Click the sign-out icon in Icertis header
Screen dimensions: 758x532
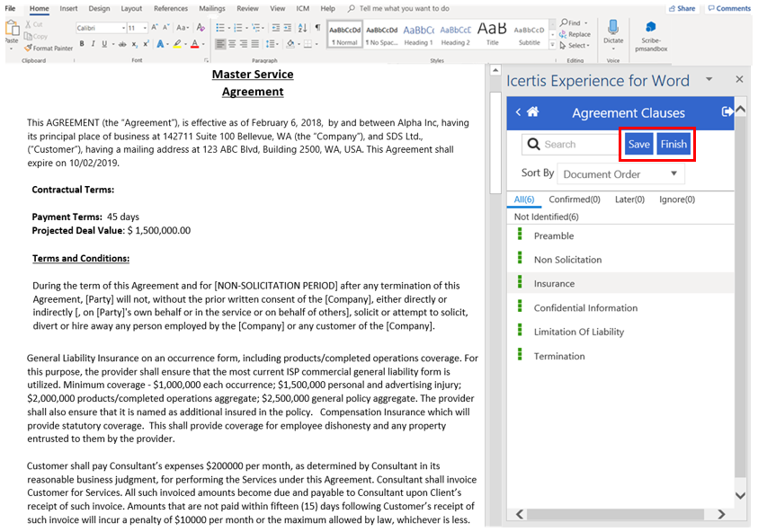727,111
